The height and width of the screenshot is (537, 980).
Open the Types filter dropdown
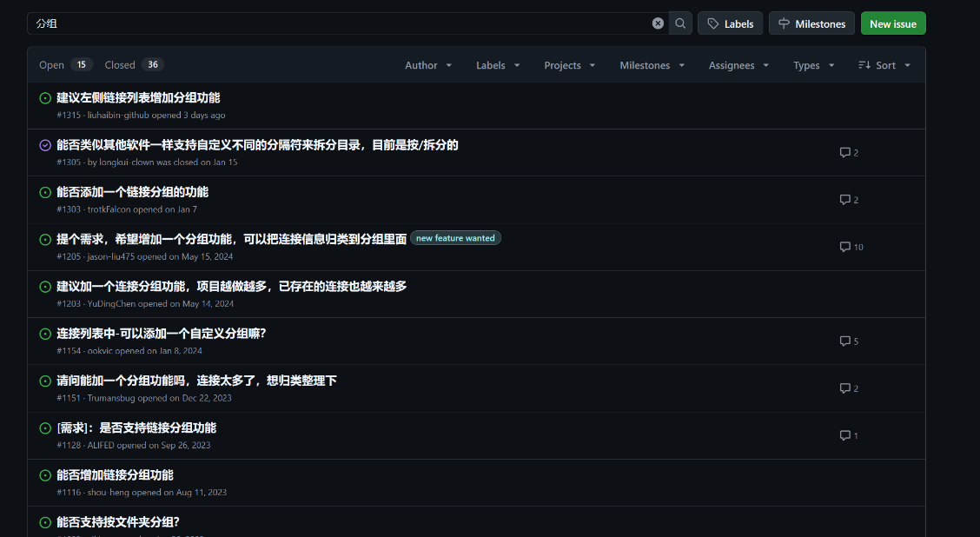[x=813, y=64]
